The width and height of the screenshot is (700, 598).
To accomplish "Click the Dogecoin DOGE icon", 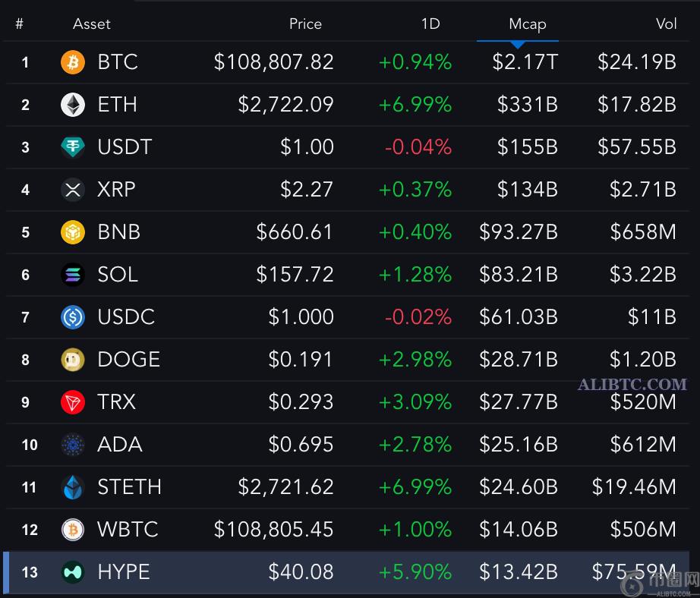I will click(73, 360).
